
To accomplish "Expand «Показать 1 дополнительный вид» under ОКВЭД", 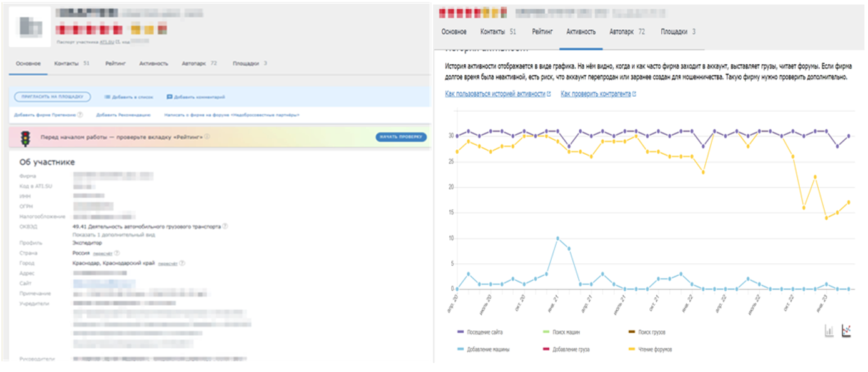I will pyautogui.click(x=114, y=235).
